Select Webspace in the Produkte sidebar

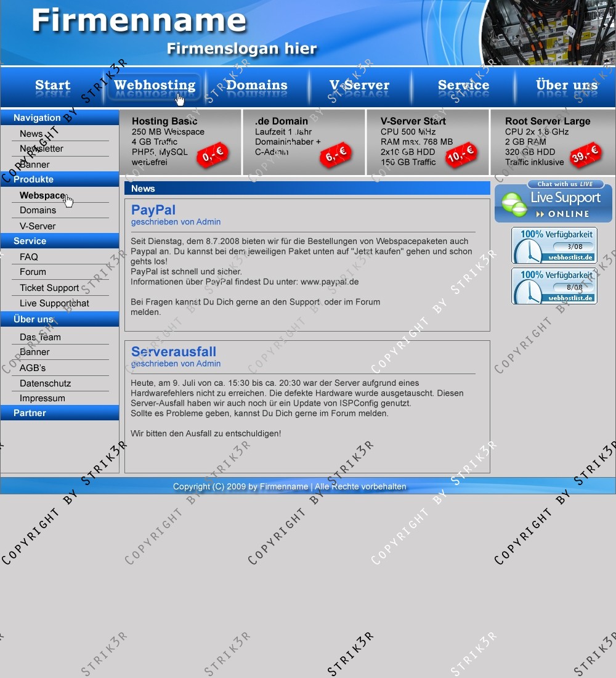pyautogui.click(x=43, y=195)
